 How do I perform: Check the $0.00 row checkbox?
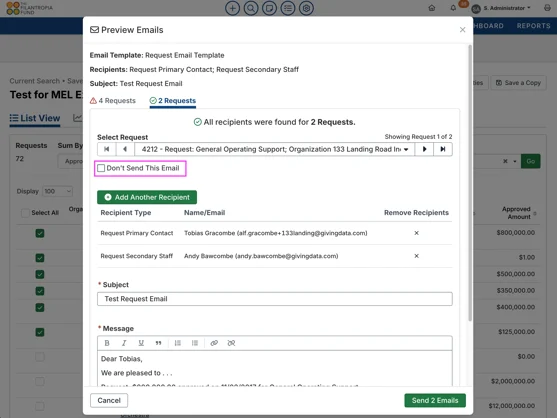tap(40, 357)
